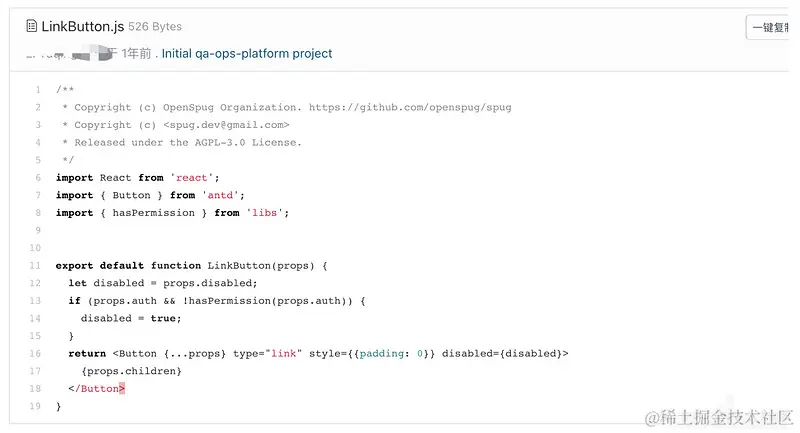This screenshot has height=433, width=800.
Task: Click line number 16 of return statement
Action: point(35,353)
